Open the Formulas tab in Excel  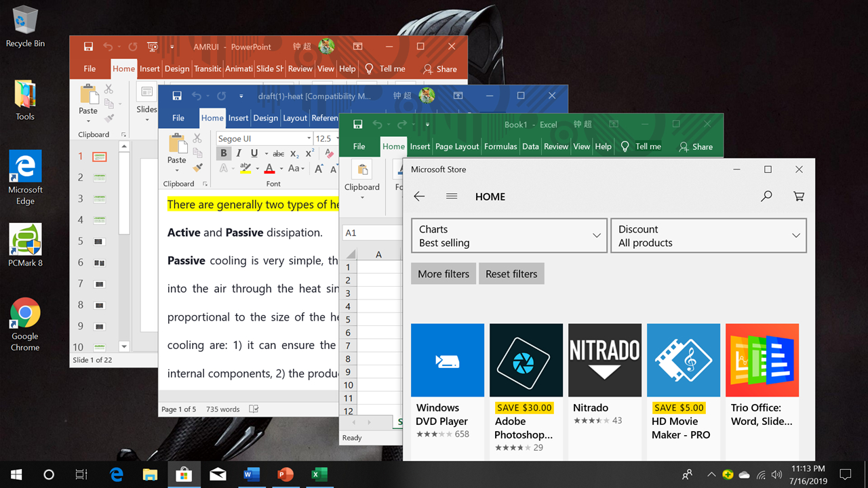tap(500, 146)
